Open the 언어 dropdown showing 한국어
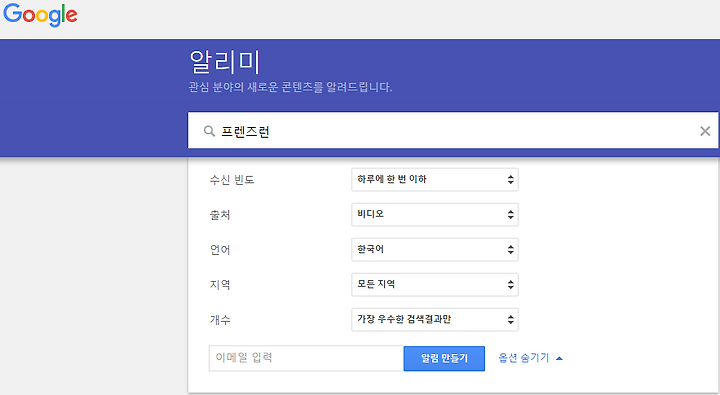 click(x=435, y=249)
